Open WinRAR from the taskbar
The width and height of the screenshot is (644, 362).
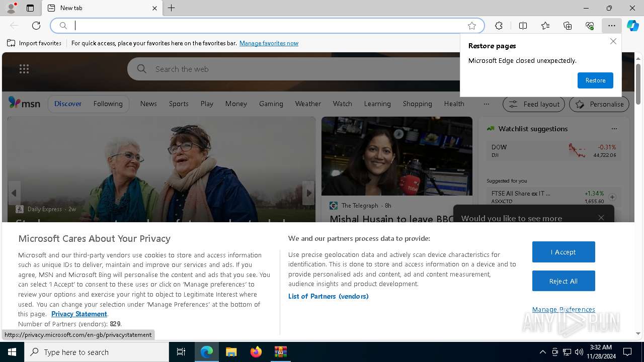click(280, 352)
